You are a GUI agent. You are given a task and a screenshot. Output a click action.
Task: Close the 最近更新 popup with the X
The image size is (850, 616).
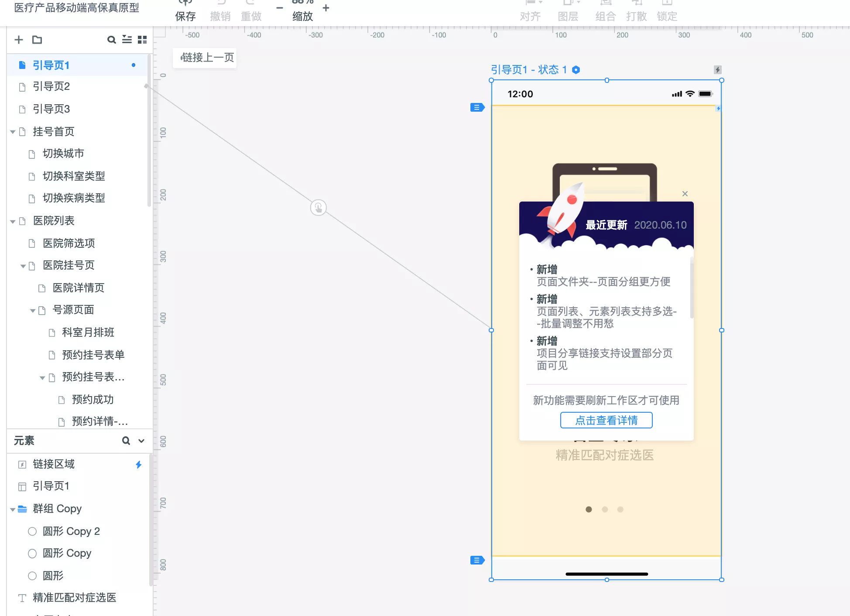click(685, 194)
